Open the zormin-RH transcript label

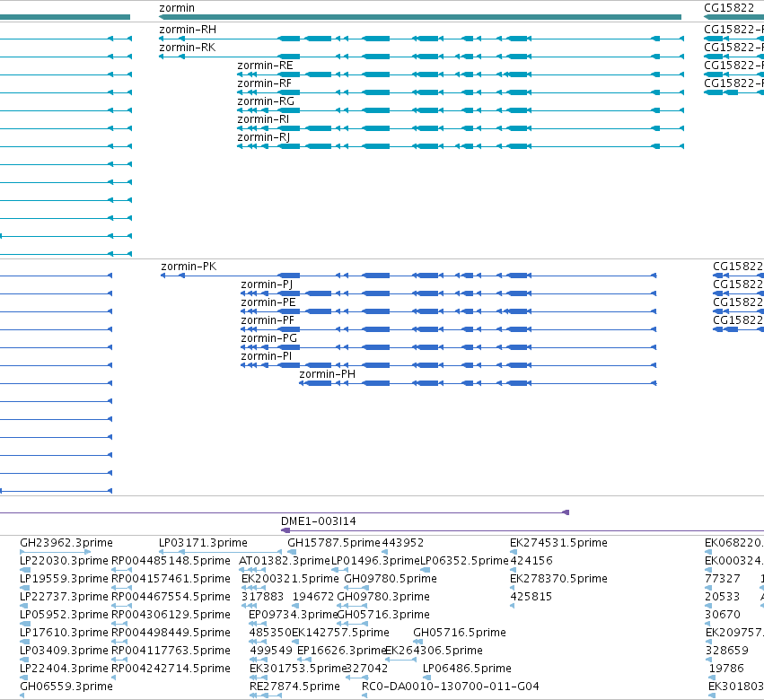188,30
